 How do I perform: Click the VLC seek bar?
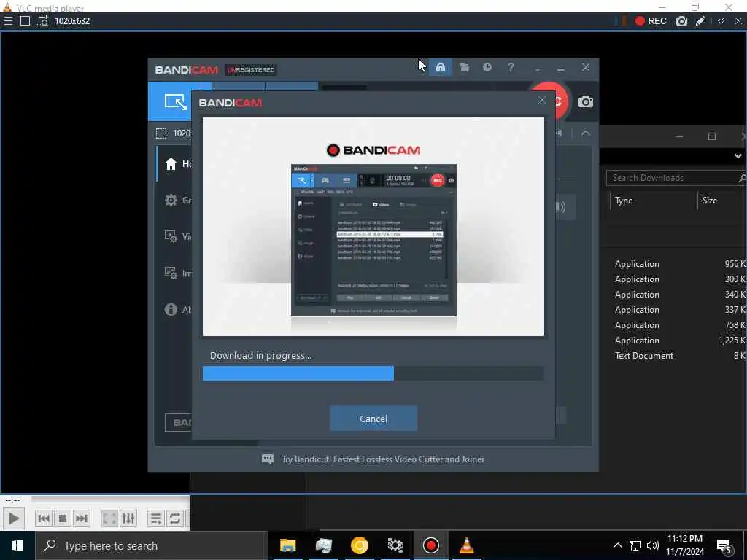click(x=111, y=499)
